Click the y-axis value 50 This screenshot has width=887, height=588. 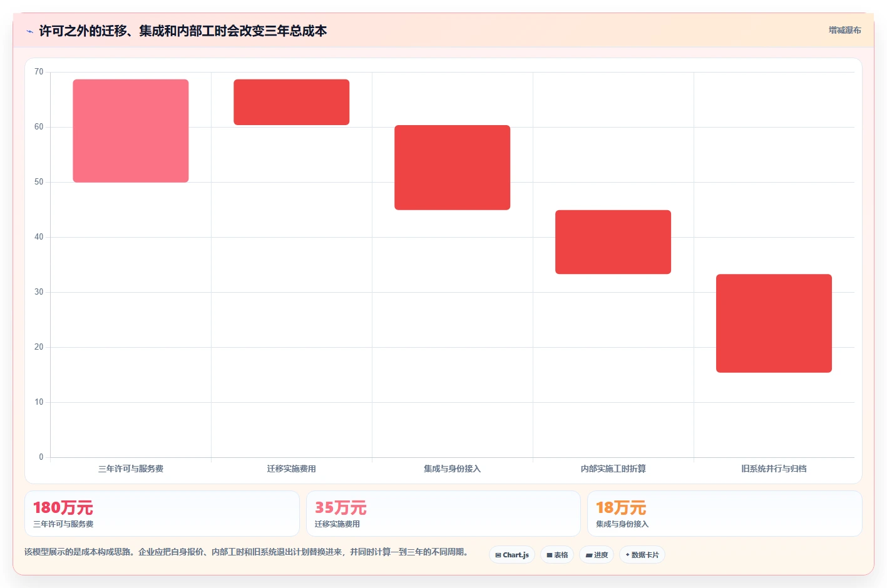pyautogui.click(x=39, y=182)
